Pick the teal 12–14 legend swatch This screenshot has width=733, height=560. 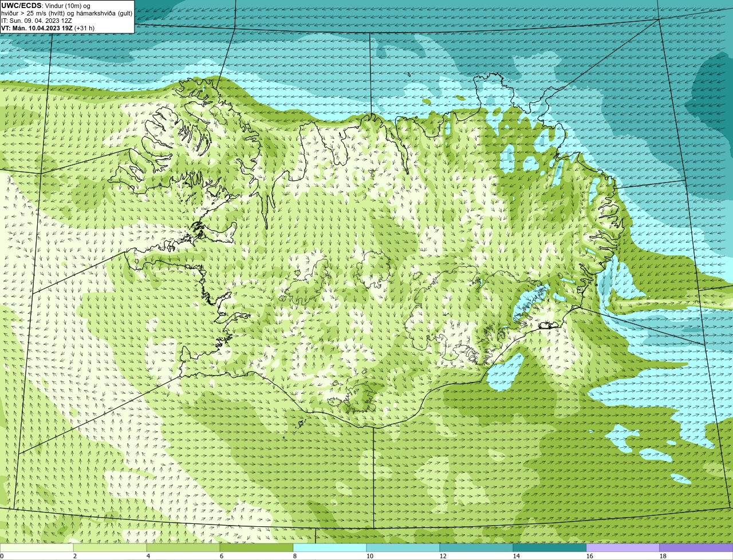click(x=476, y=548)
